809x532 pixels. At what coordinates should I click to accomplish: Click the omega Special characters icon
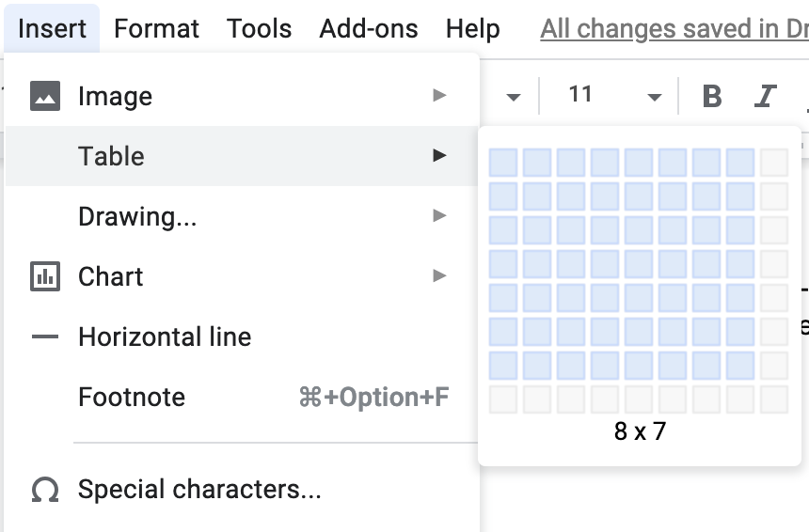pos(45,490)
